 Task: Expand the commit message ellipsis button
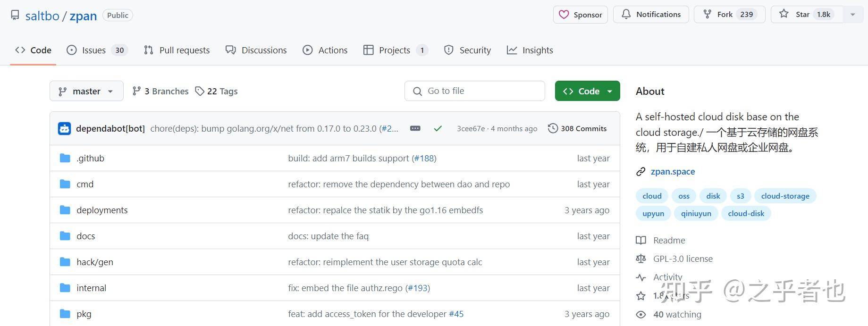(x=415, y=128)
